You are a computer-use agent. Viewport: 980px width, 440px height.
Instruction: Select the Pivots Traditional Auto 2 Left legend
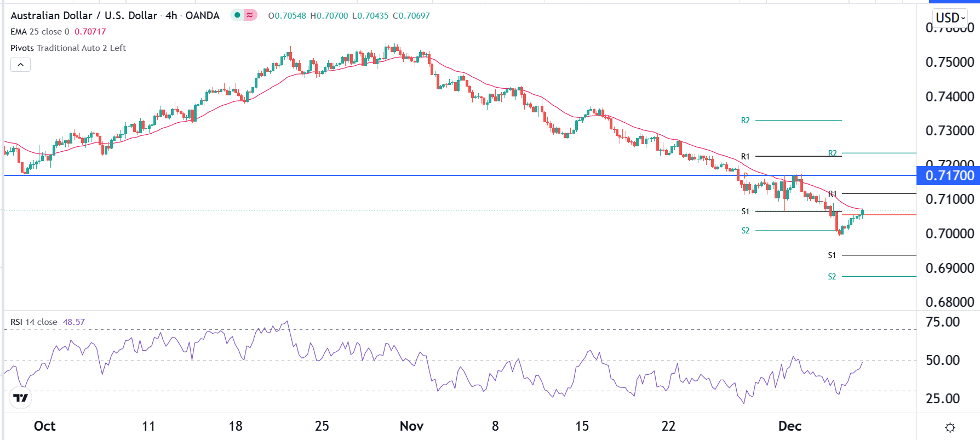68,48
